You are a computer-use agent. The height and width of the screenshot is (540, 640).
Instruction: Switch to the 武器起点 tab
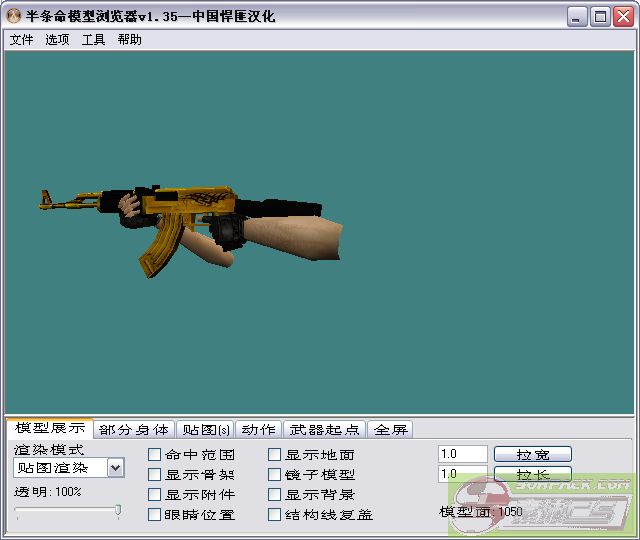point(324,430)
